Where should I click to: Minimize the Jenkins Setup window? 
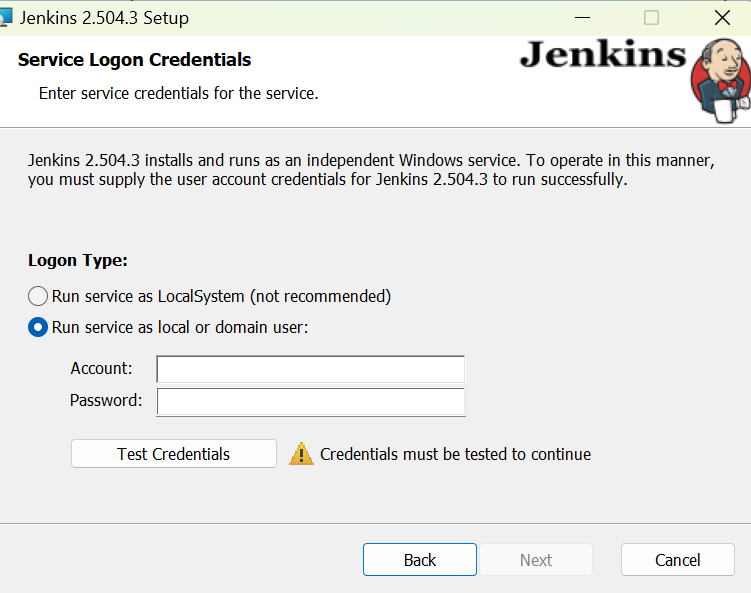582,18
